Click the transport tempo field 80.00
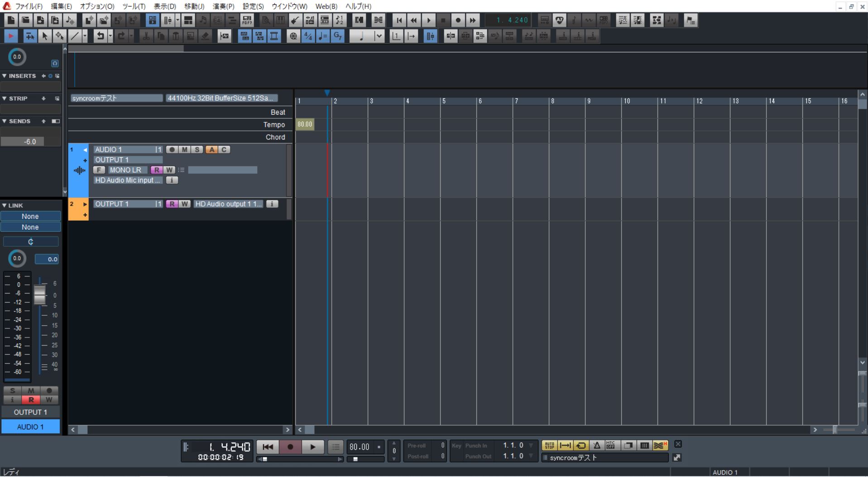The image size is (868, 477). (x=360, y=447)
